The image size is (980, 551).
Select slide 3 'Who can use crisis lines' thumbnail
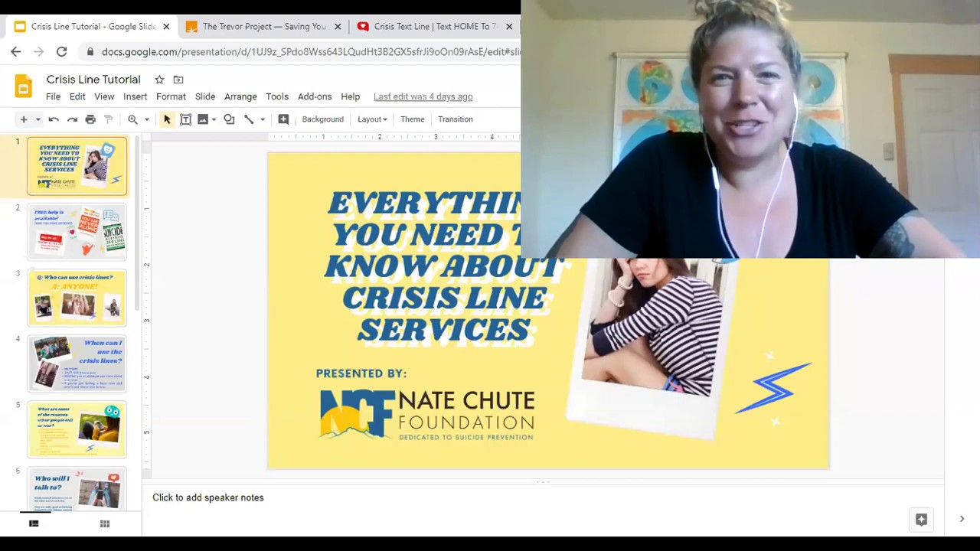point(77,298)
